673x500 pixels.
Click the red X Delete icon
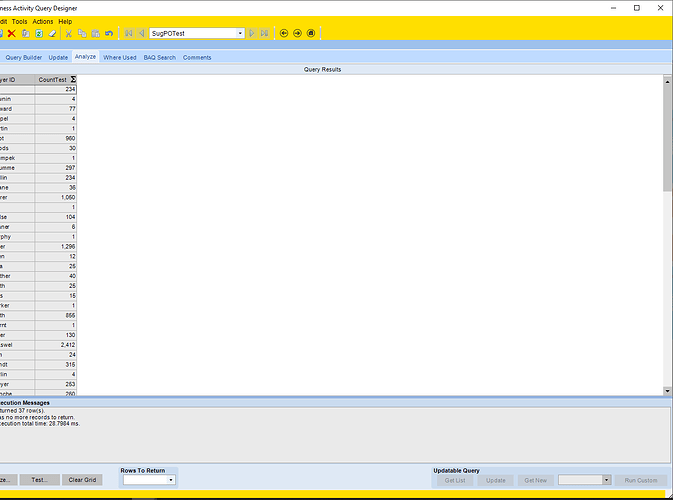click(x=12, y=33)
